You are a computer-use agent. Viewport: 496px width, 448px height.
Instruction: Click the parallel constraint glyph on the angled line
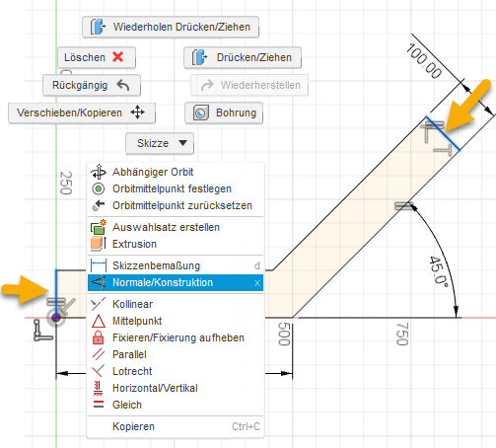point(403,206)
